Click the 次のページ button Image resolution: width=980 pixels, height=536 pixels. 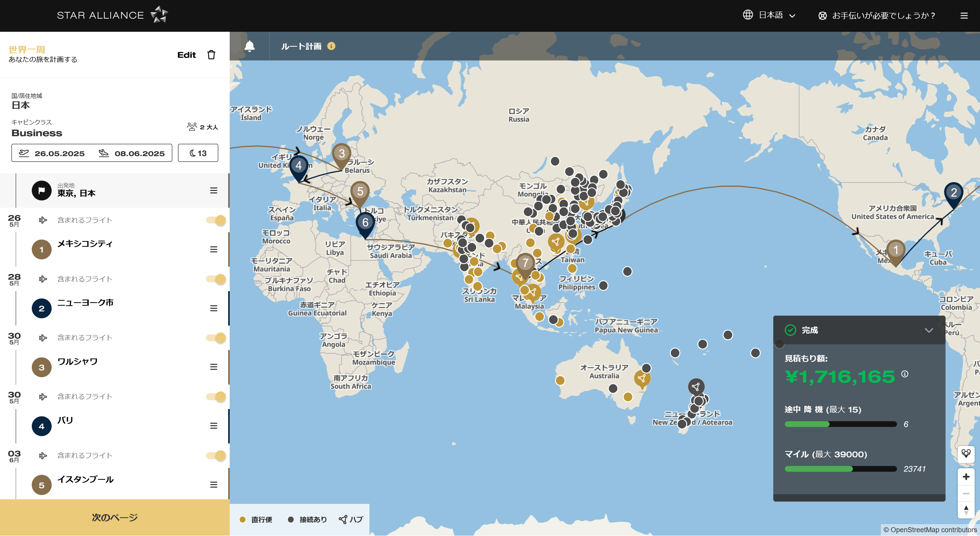coord(115,518)
